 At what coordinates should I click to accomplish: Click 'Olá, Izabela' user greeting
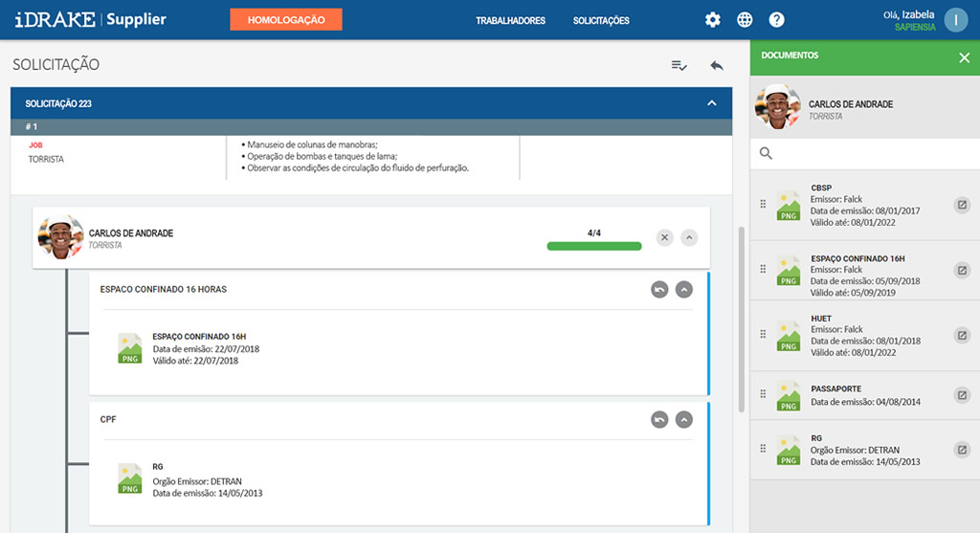(x=909, y=14)
